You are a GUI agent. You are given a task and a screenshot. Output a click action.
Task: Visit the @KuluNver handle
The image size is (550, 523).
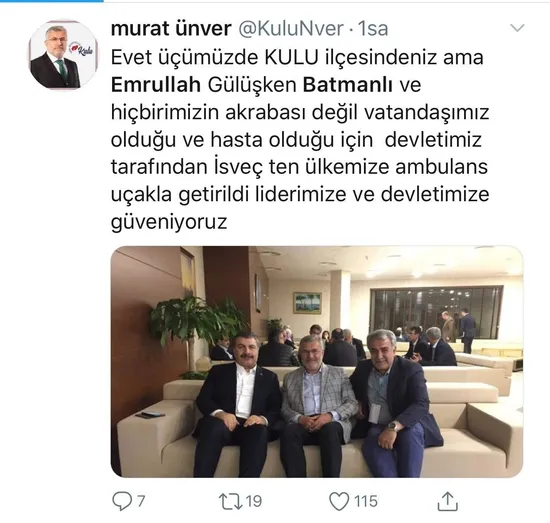click(x=291, y=28)
